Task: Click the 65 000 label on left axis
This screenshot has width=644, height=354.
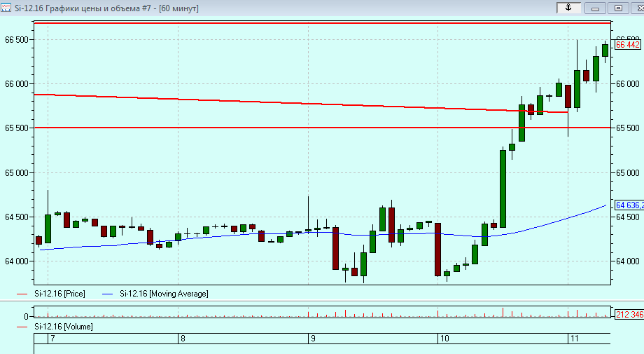Action: coord(16,173)
